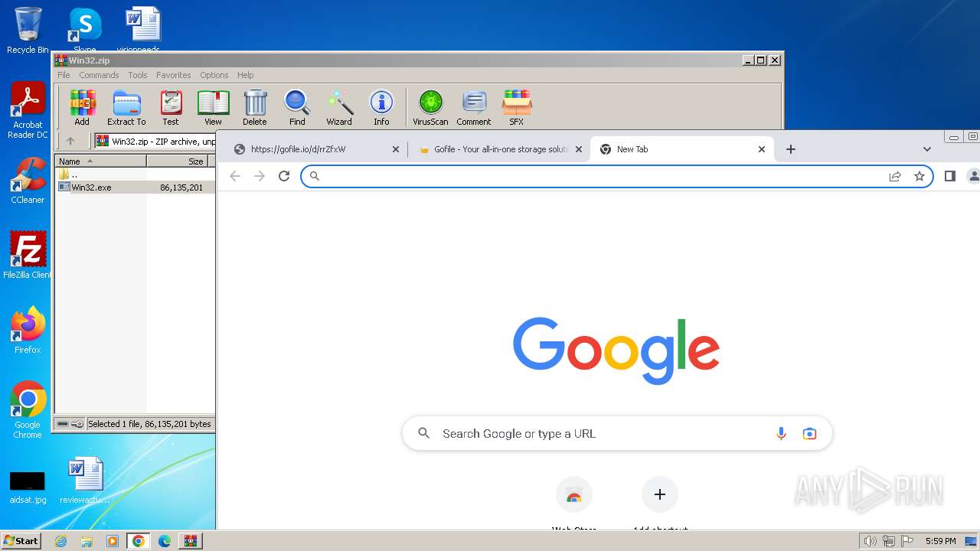980x551 pixels.
Task: Open Firefox desktop shortcut
Action: point(28,330)
